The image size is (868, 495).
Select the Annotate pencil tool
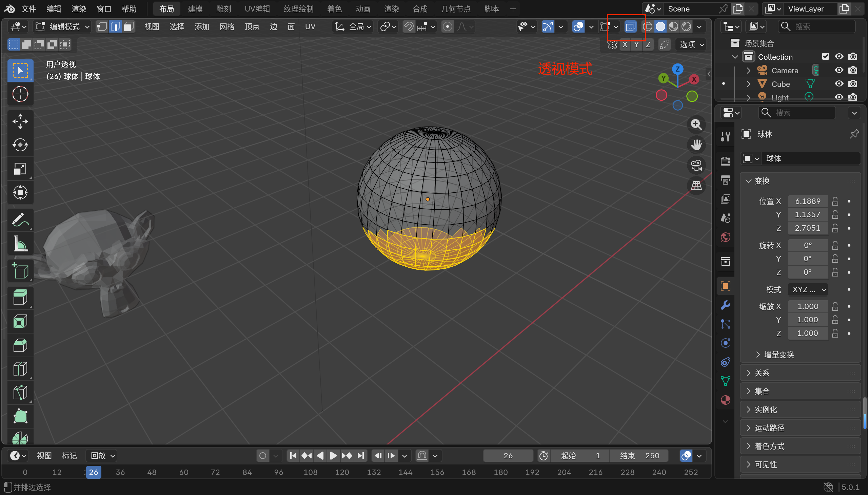[x=20, y=220]
